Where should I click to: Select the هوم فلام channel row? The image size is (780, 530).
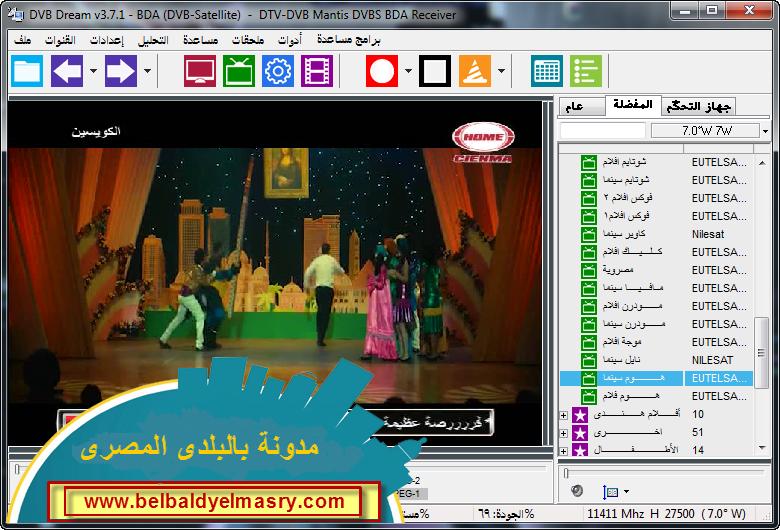[656, 397]
